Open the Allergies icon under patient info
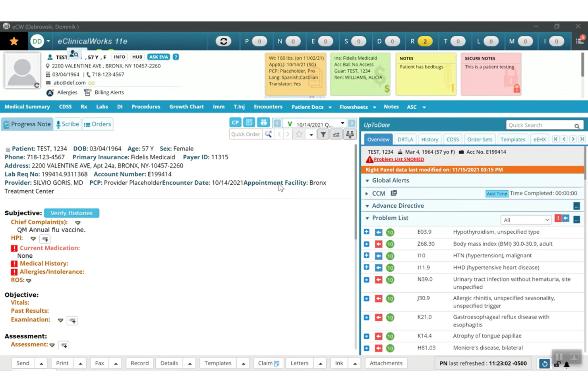 50,93
